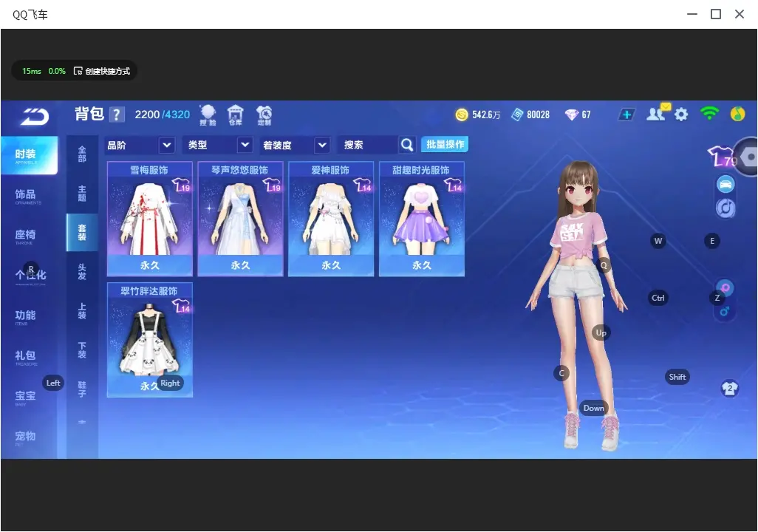The height and width of the screenshot is (532, 758).
Task: Select the 头发 hair sub-tab
Action: (x=82, y=272)
